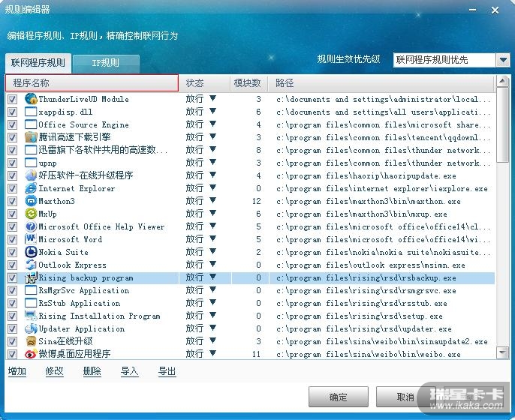The height and width of the screenshot is (420, 515).
Task: Uncheck the 微博桌面应用程序 checkbox
Action: coord(13,354)
